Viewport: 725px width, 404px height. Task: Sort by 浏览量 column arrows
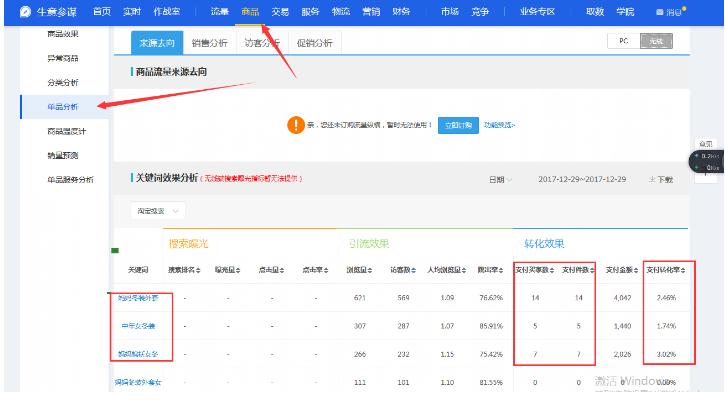(x=369, y=270)
